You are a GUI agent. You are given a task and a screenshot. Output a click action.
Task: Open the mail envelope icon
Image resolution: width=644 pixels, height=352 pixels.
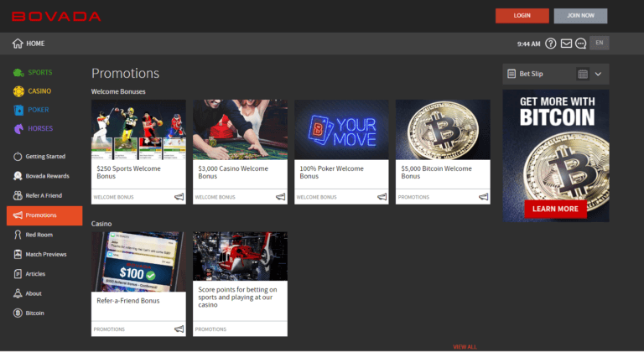[x=566, y=43]
